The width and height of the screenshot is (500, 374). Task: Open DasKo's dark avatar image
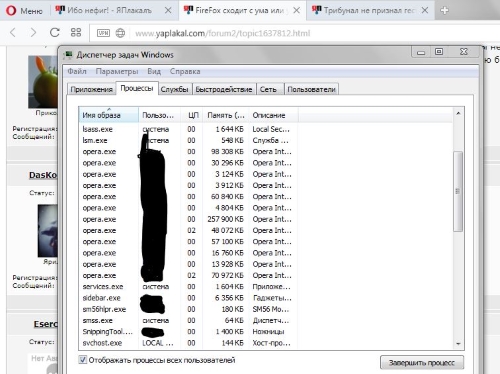[47, 230]
